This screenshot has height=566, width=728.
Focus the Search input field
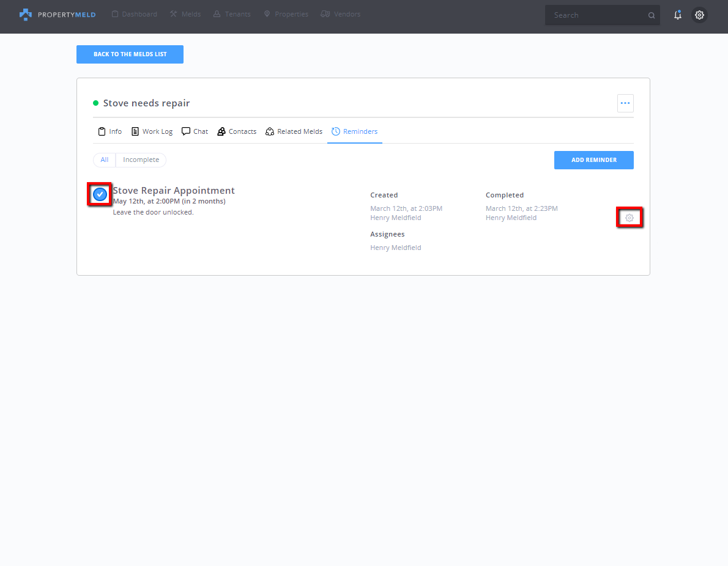coord(596,15)
